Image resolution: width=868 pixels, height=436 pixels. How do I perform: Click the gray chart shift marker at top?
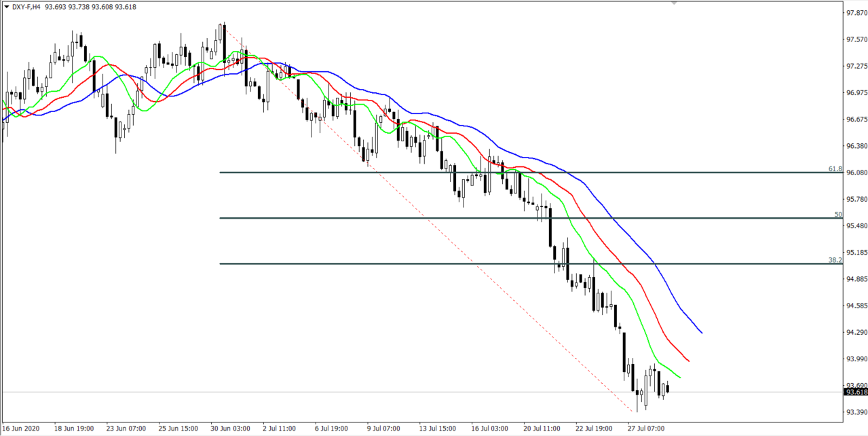click(673, 3)
